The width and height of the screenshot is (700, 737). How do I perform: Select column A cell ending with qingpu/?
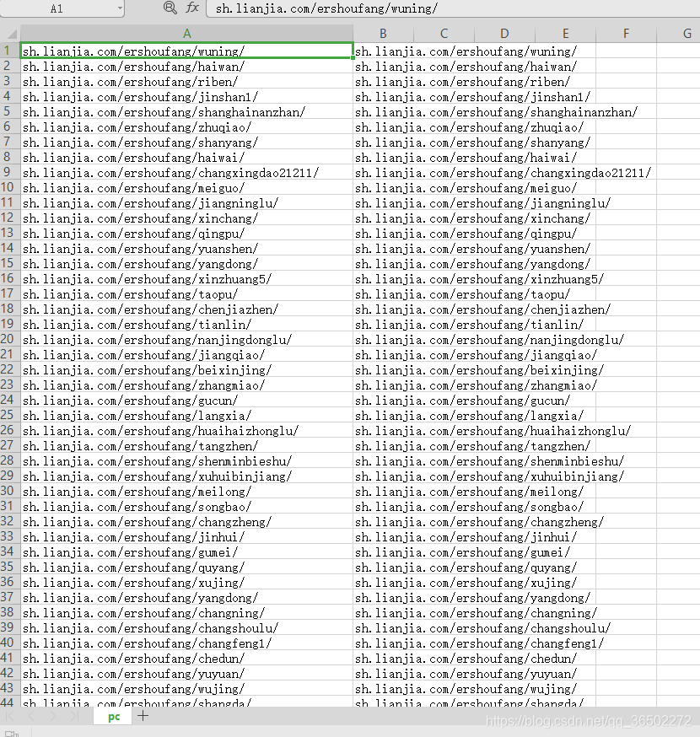186,233
